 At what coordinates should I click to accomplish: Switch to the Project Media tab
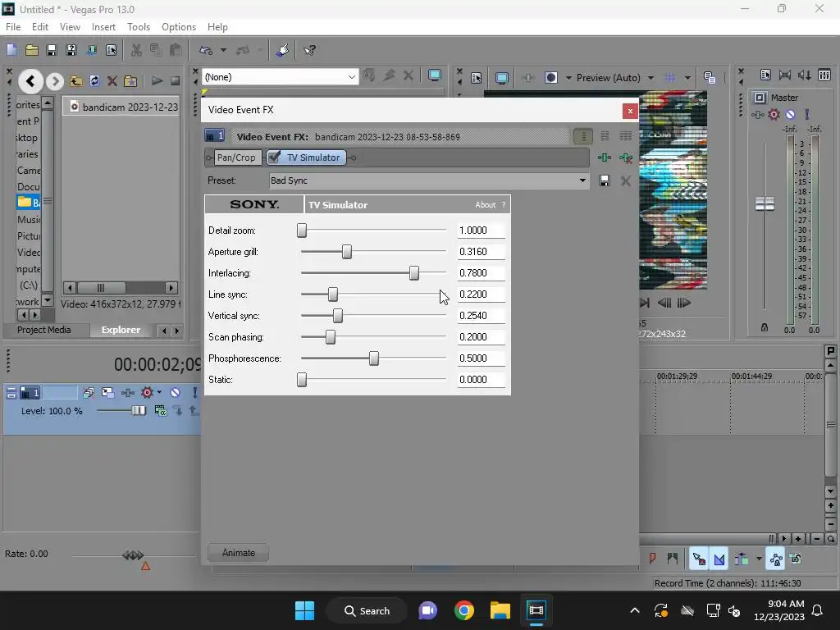click(44, 330)
